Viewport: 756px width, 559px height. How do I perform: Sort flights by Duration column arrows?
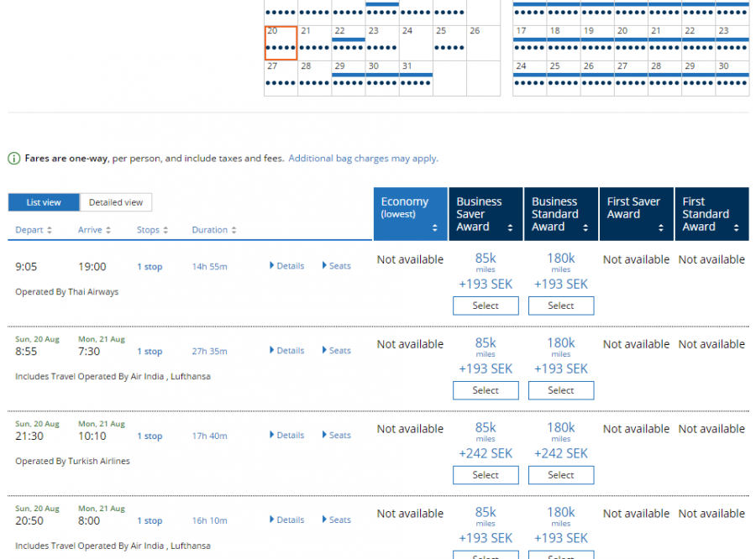click(234, 231)
